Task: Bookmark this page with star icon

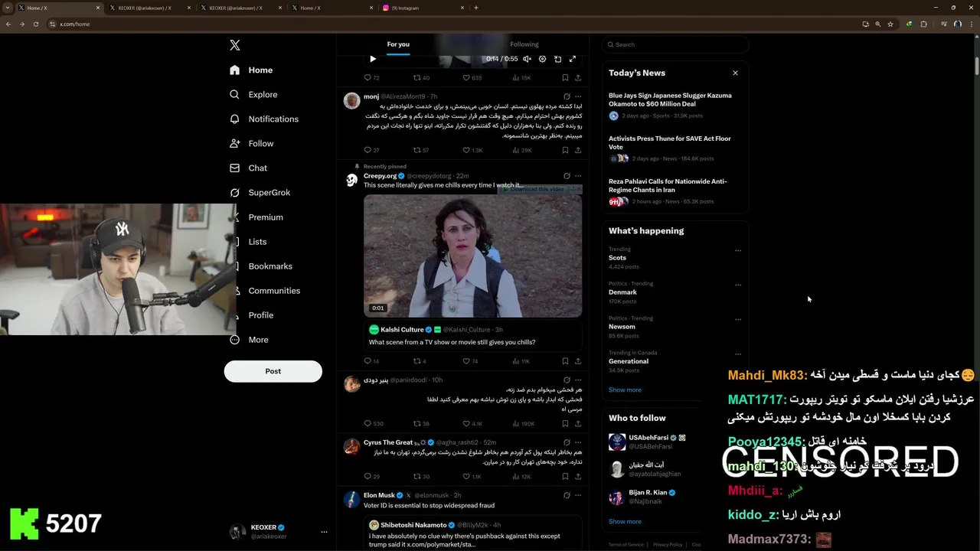Action: point(890,24)
